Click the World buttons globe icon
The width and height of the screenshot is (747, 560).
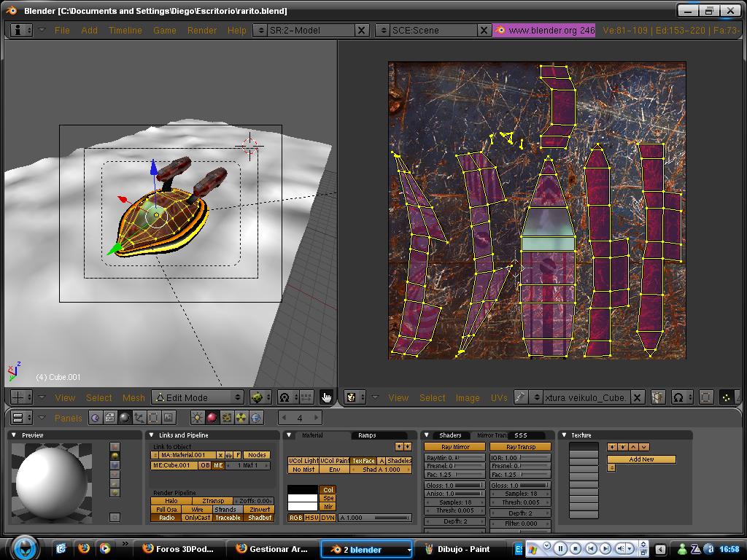click(255, 418)
